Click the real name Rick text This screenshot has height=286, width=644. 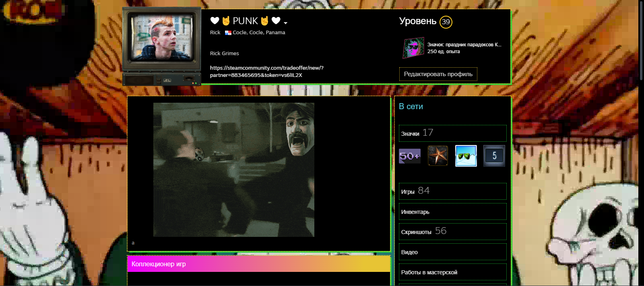click(x=215, y=33)
